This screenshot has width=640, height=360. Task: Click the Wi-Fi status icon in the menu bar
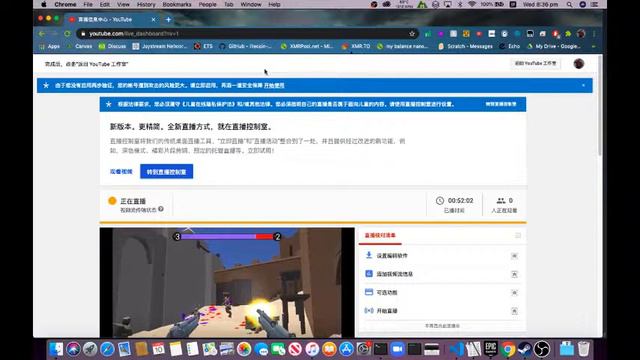tap(472, 4)
